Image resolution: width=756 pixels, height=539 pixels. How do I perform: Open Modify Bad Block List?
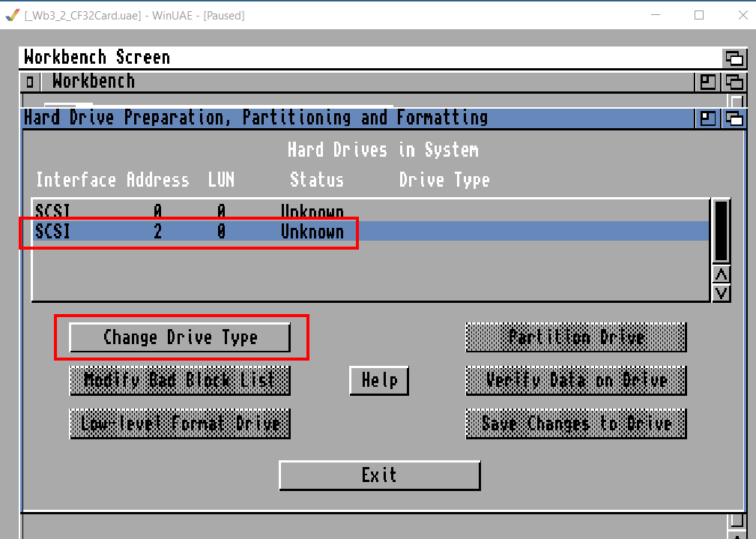tap(180, 381)
